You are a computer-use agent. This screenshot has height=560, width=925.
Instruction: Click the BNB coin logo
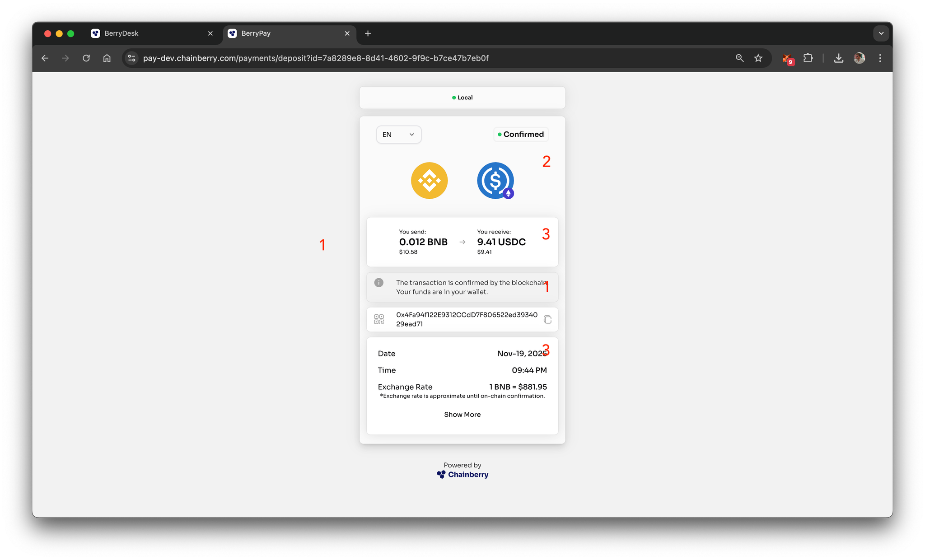pyautogui.click(x=429, y=181)
